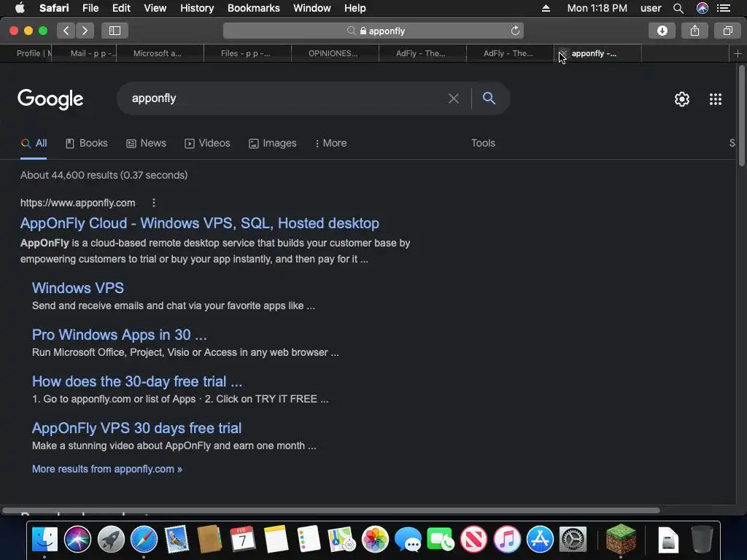Open Photos app in the Dock
This screenshot has height=560, width=747.
[375, 540]
